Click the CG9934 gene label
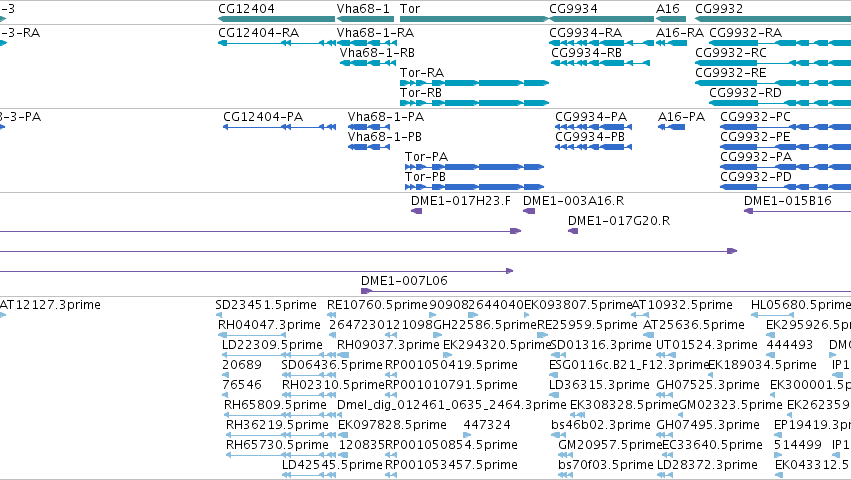The image size is (851, 480). tap(573, 9)
